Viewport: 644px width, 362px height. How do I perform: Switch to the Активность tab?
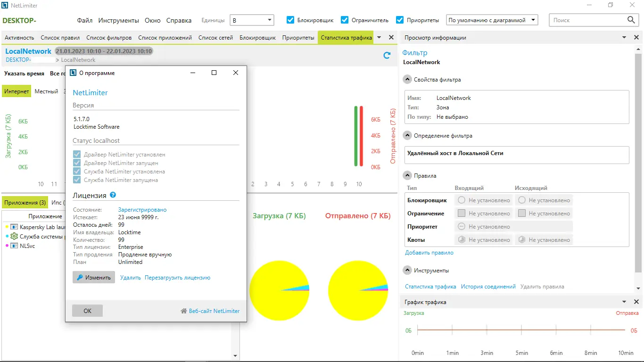20,38
